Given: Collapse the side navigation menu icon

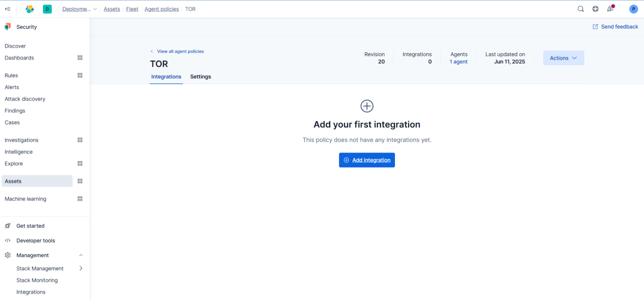Looking at the screenshot, I should coord(8,9).
